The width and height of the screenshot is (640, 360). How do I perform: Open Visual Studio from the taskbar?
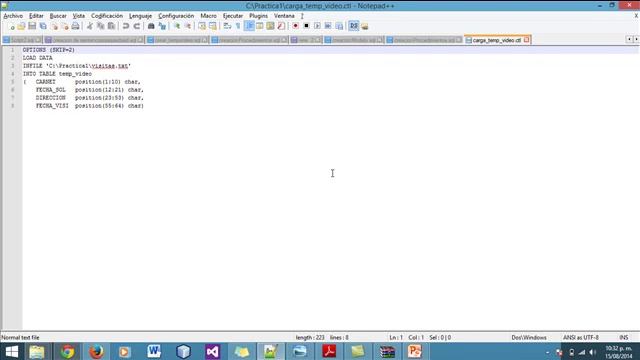pyautogui.click(x=212, y=351)
